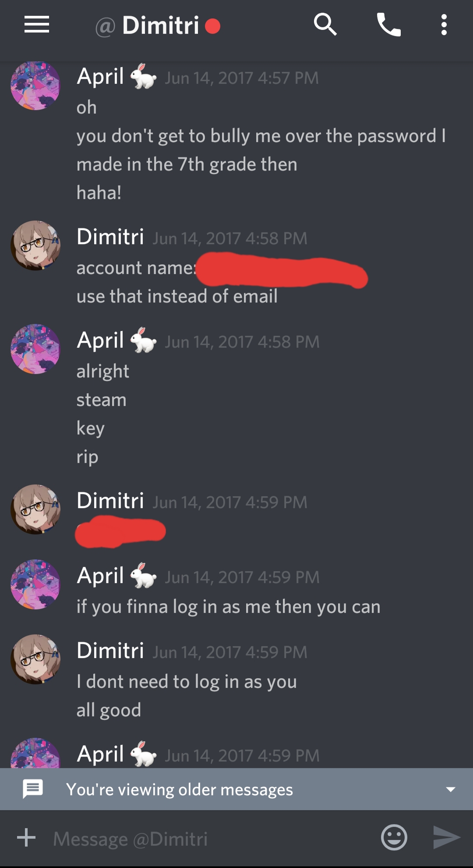
Task: Open the emoji picker
Action: coord(394,837)
